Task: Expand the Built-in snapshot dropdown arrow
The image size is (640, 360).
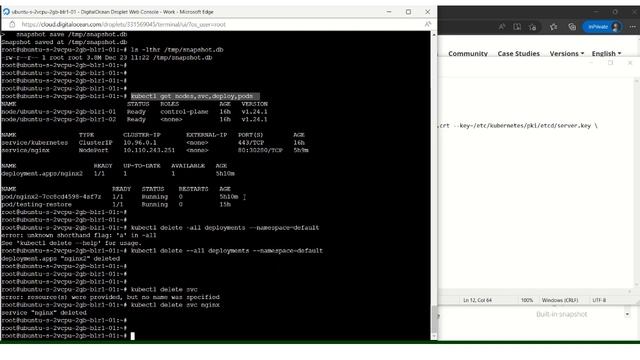Action: click(627, 314)
